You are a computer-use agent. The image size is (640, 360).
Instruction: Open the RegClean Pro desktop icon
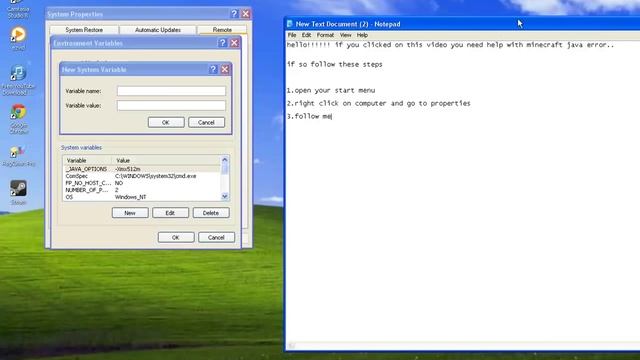18,156
